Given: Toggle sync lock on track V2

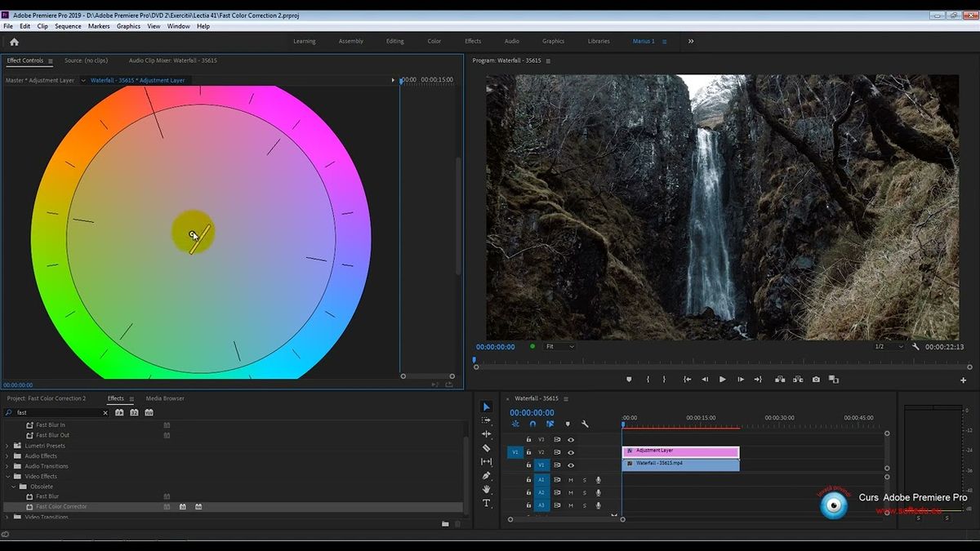Looking at the screenshot, I should (557, 452).
